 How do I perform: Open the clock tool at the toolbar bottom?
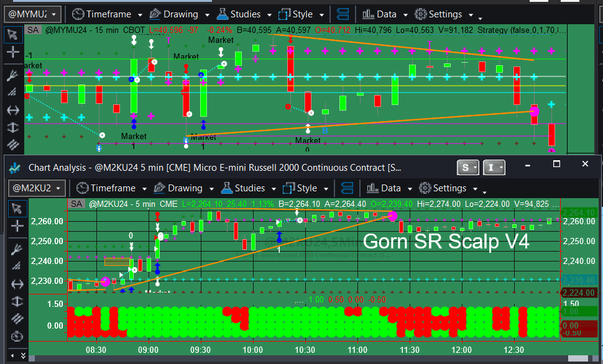pyautogui.click(x=17, y=336)
